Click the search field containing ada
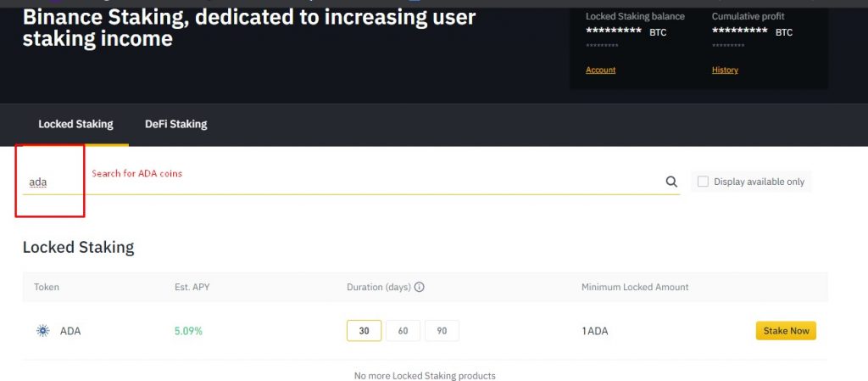The image size is (868, 381). pos(351,182)
